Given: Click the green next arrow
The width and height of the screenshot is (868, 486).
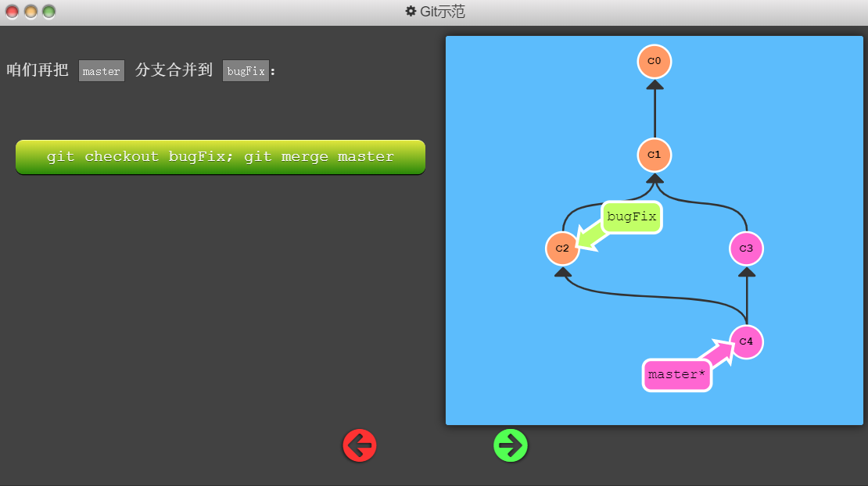Looking at the screenshot, I should (x=511, y=445).
